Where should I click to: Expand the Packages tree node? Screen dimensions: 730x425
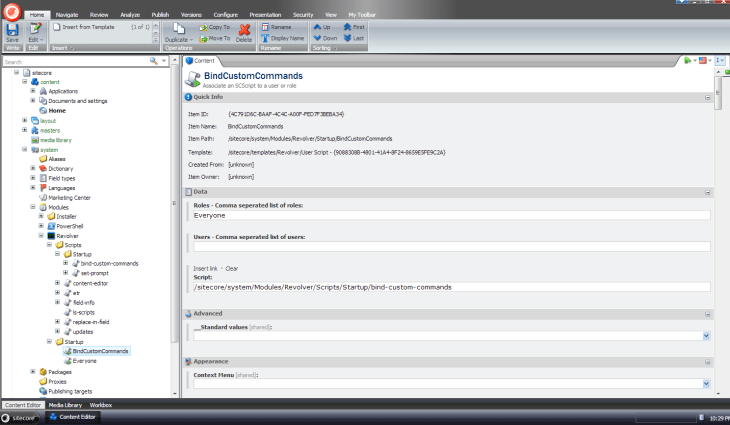pos(33,371)
